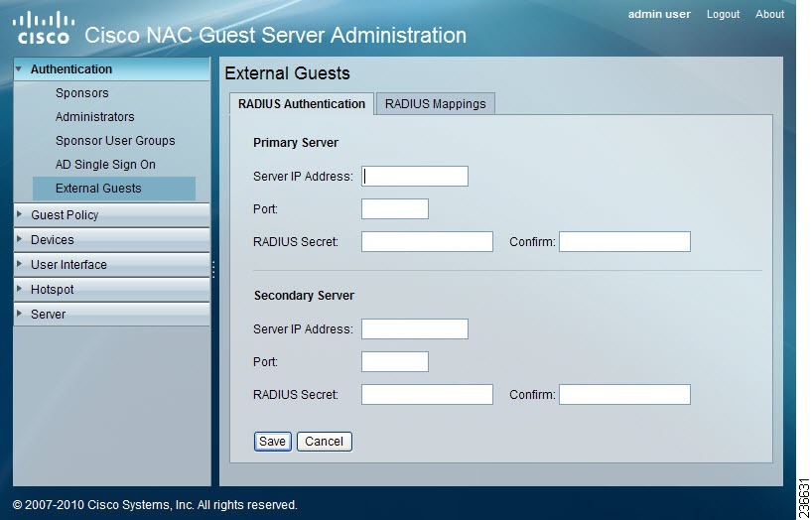The image size is (812, 520).
Task: Open Sponsors in the sidebar
Action: pyautogui.click(x=81, y=93)
